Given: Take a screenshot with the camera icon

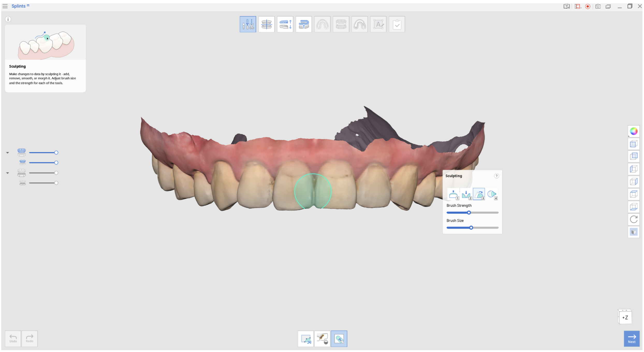Looking at the screenshot, I should click(x=598, y=6).
